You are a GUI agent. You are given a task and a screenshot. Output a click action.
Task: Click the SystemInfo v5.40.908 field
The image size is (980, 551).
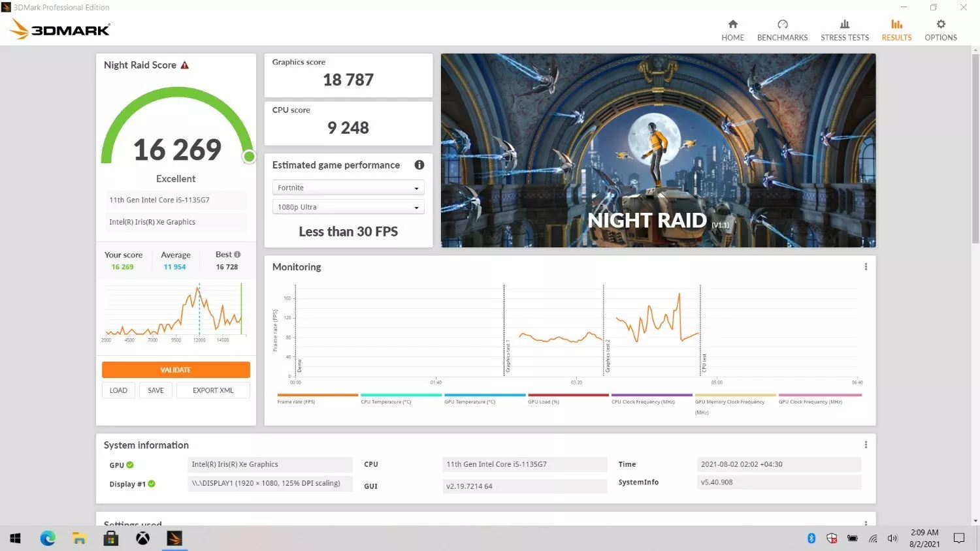(779, 482)
